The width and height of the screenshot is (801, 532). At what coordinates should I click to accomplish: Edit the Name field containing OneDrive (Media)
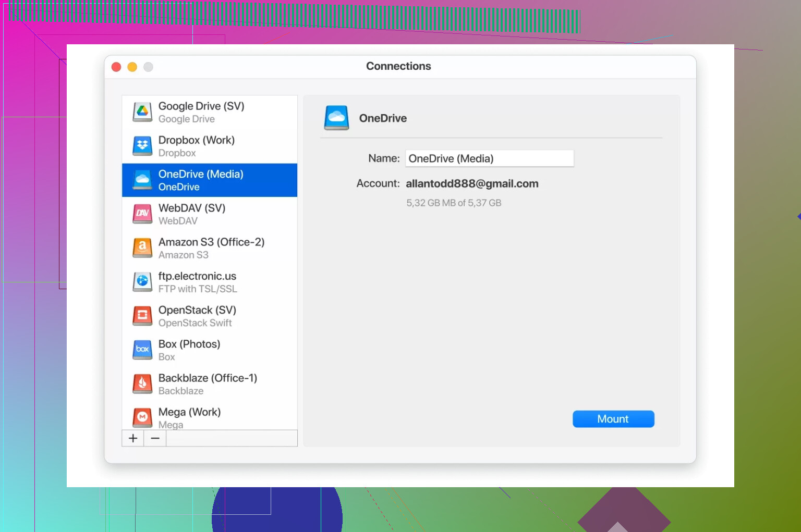(x=490, y=158)
